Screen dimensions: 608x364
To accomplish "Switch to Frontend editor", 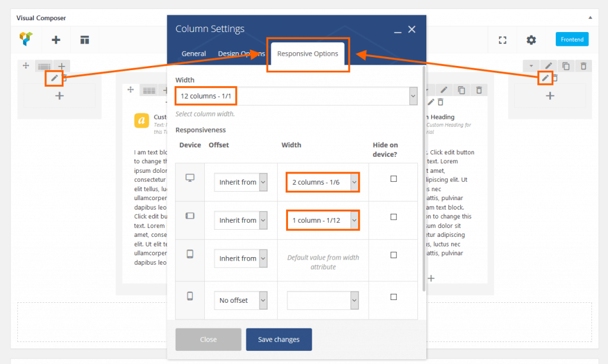I will pos(572,39).
